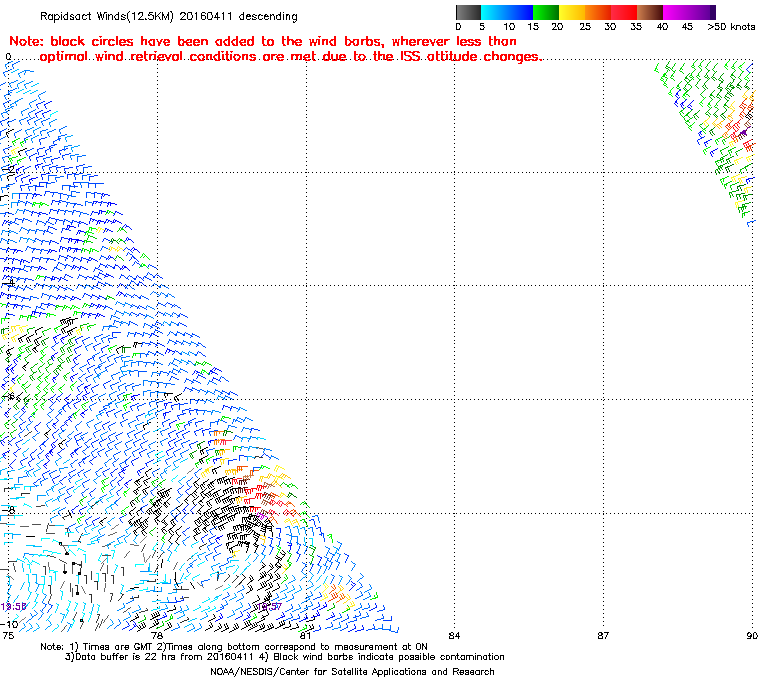
Task: Click the red line 'Note: black circles have been added'
Action: click(x=263, y=41)
